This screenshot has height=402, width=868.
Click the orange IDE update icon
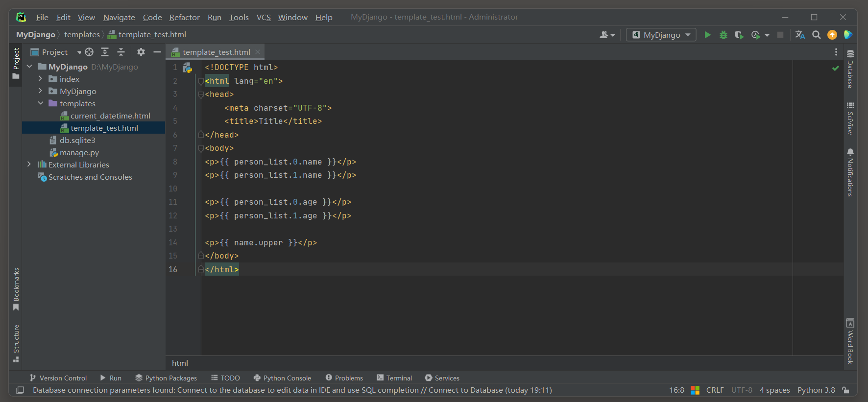832,35
